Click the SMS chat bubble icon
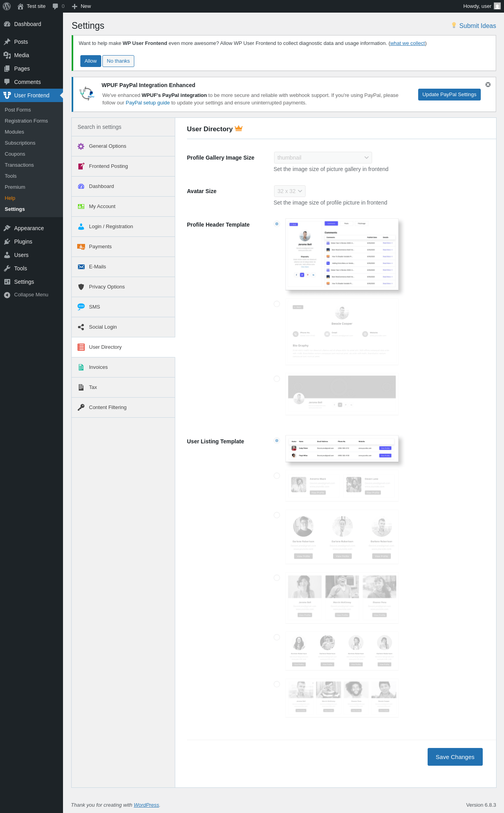Screen dimensions: 504x813 point(81,307)
